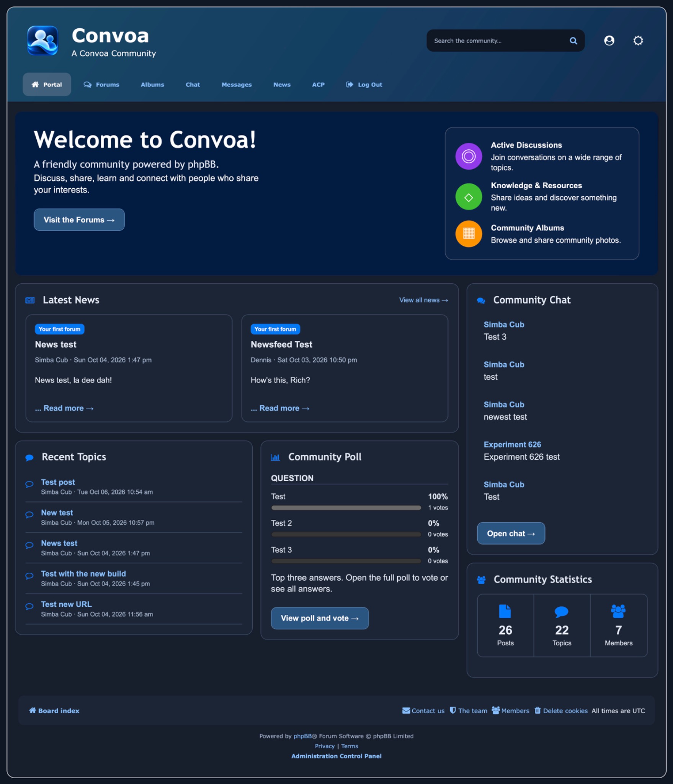The width and height of the screenshot is (673, 784).
Task: Click Log Out in navigation
Action: [364, 85]
